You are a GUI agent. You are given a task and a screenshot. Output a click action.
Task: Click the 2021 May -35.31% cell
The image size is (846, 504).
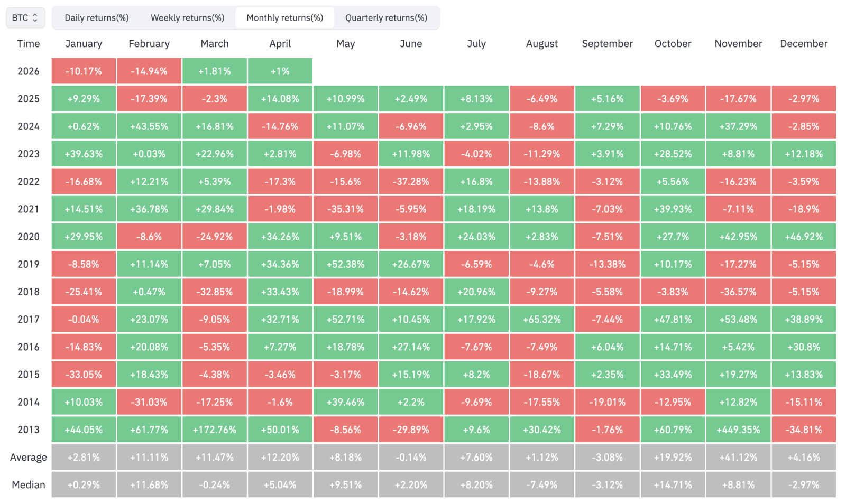[x=345, y=209]
